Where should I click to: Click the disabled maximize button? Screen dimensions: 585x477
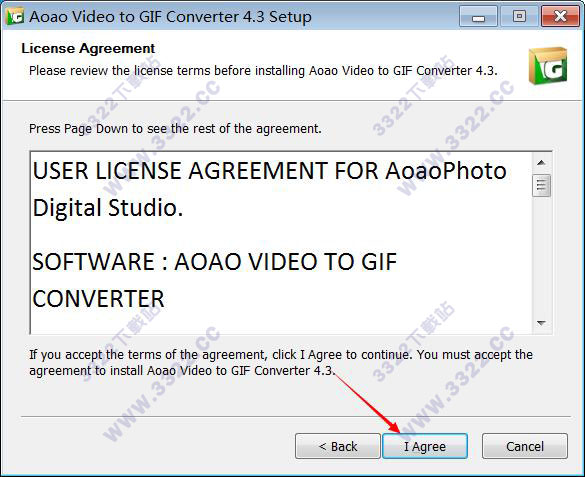tap(519, 17)
